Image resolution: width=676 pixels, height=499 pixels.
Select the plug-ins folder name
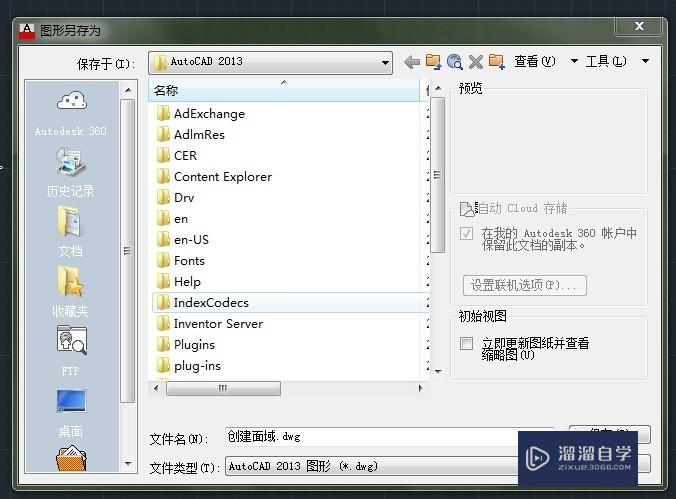[x=197, y=366]
